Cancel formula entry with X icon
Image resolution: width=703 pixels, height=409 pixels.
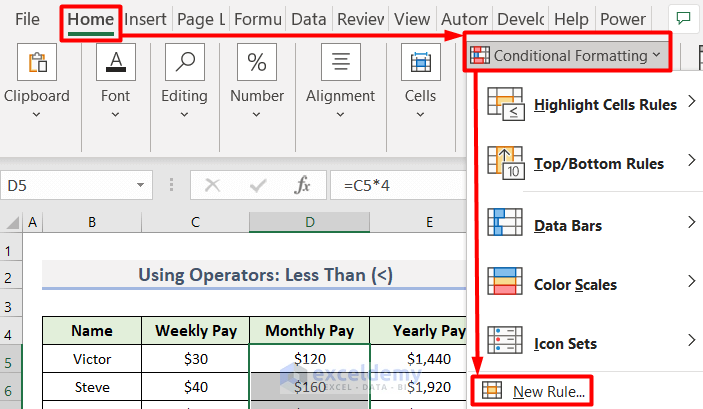pos(212,185)
